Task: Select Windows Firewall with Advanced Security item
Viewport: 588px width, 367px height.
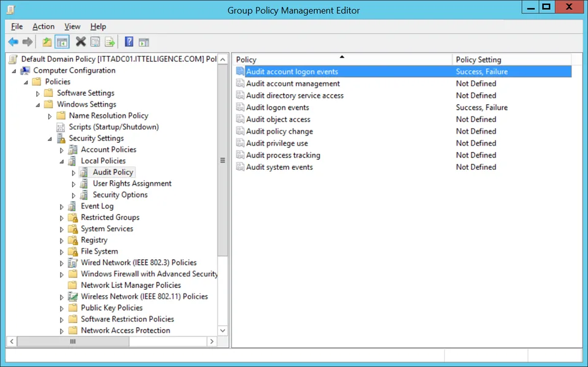Action: (x=149, y=274)
